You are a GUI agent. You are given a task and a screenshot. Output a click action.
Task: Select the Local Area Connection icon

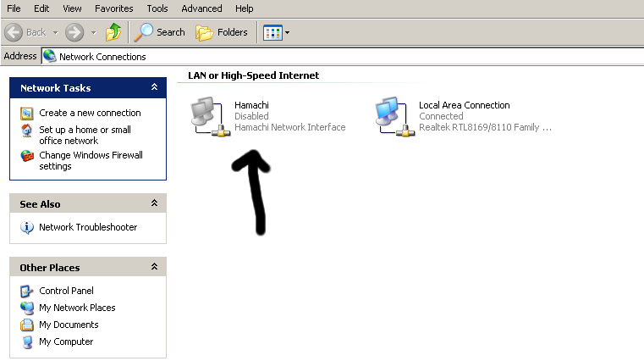click(x=395, y=117)
